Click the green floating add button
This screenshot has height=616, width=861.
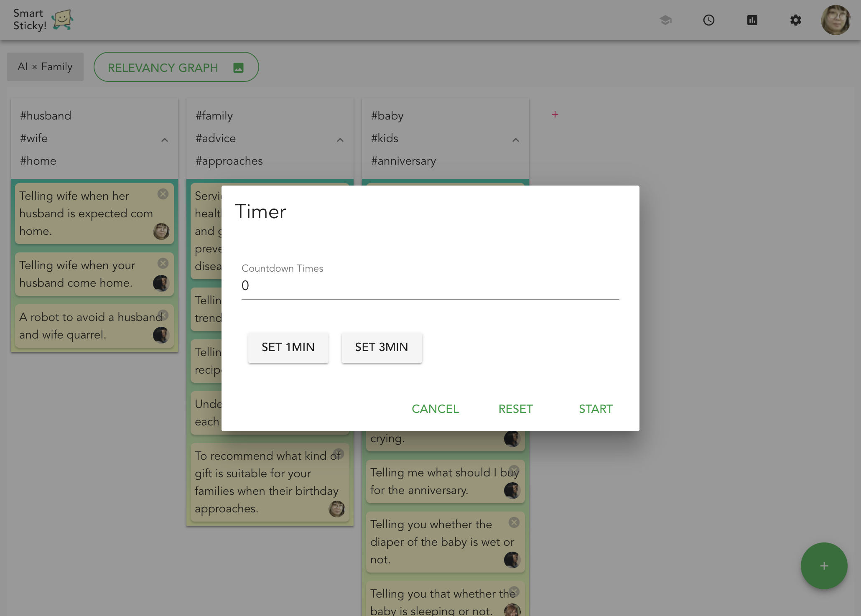pyautogui.click(x=824, y=566)
